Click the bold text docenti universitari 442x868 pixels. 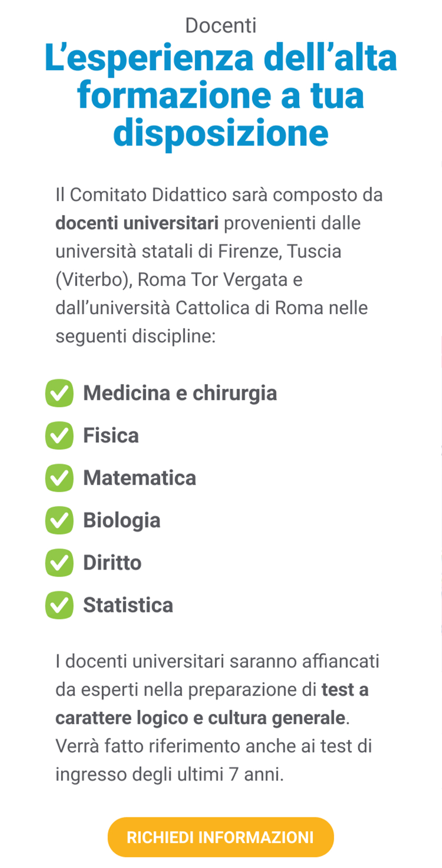(137, 223)
